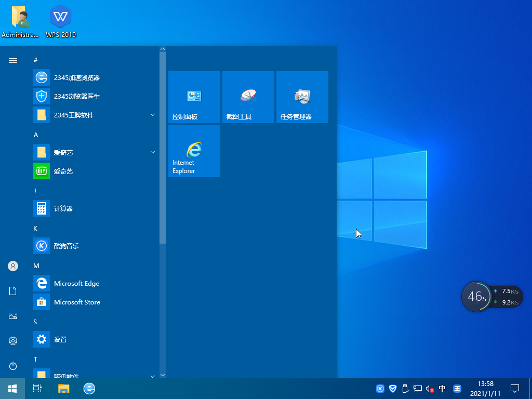Image resolution: width=532 pixels, height=399 pixels.
Task: Open the Pictures icon in Start sidebar
Action: tap(12, 315)
